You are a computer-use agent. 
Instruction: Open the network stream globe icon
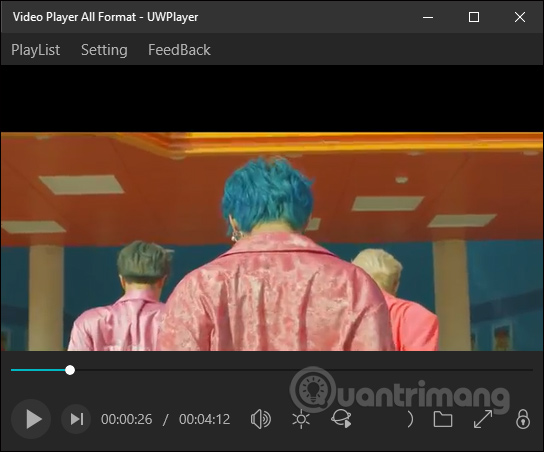(x=341, y=419)
